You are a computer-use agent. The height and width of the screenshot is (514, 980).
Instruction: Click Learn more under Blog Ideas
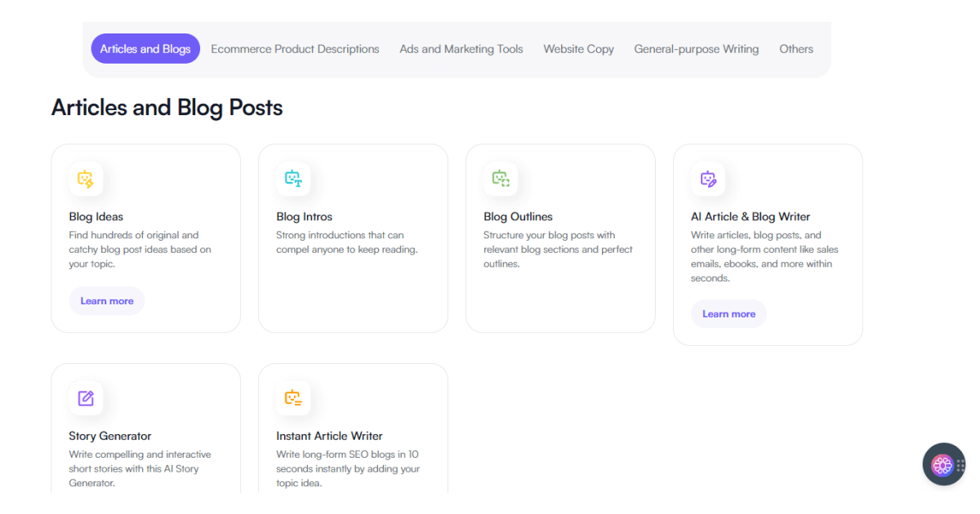click(x=107, y=301)
